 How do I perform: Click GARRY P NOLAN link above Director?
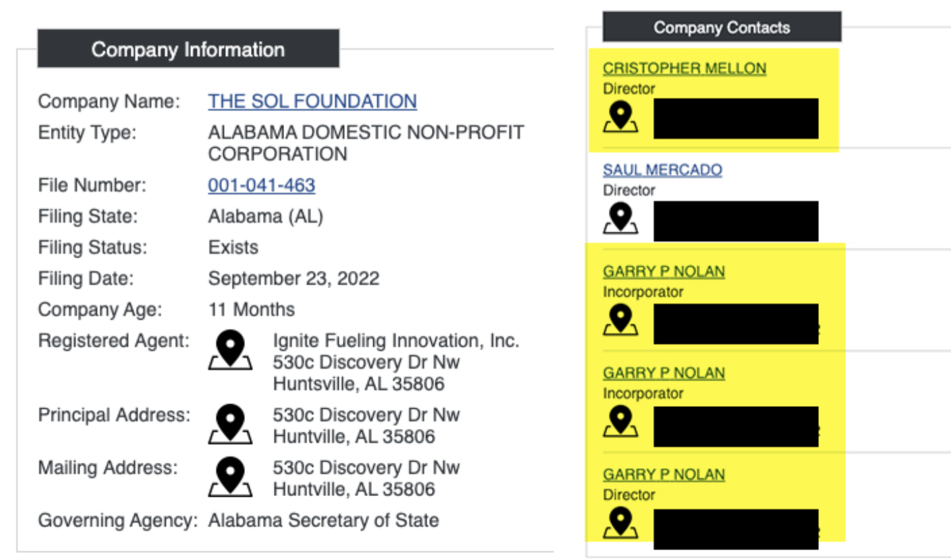(664, 475)
